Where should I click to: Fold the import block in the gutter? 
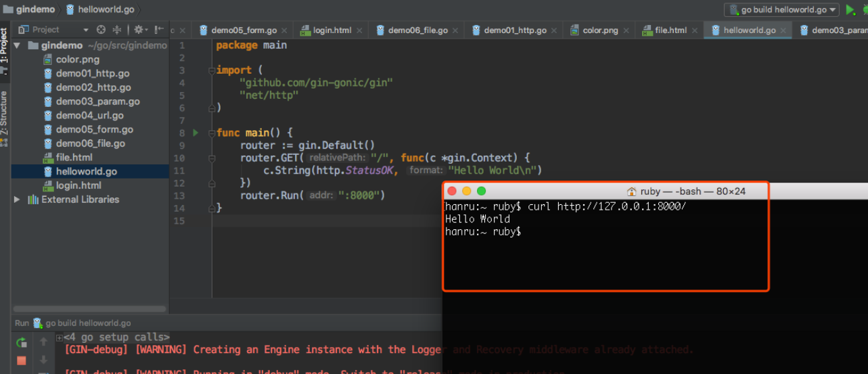(212, 70)
